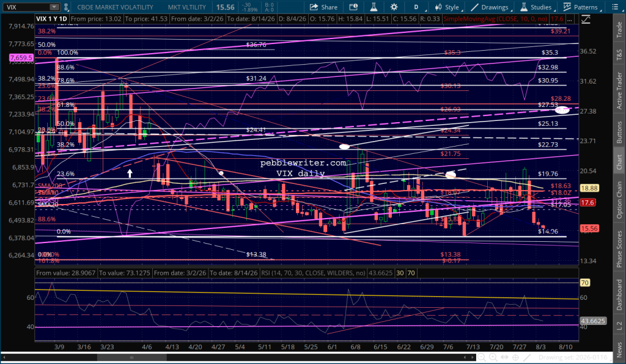Open the Studies menu
The width and height of the screenshot is (626, 364).
pos(537,7)
